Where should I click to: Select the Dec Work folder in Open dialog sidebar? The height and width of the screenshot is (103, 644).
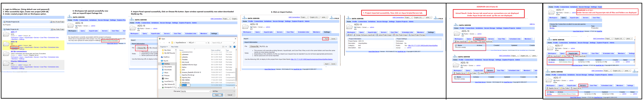point(167,50)
